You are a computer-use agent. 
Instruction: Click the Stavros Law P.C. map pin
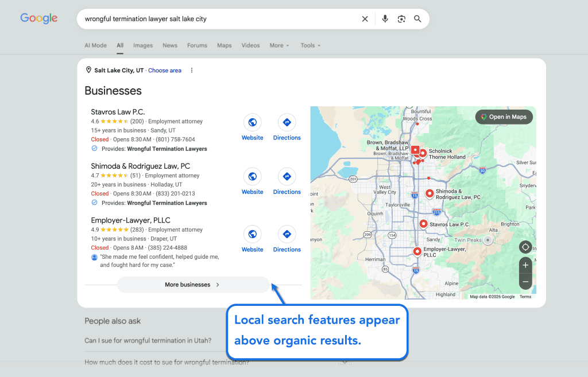pos(423,224)
